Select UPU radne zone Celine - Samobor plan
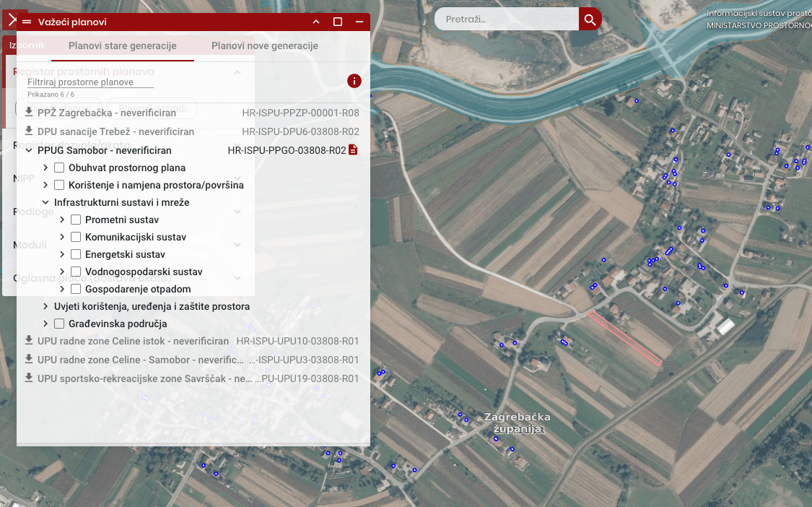The height and width of the screenshot is (507, 812). 140,360
